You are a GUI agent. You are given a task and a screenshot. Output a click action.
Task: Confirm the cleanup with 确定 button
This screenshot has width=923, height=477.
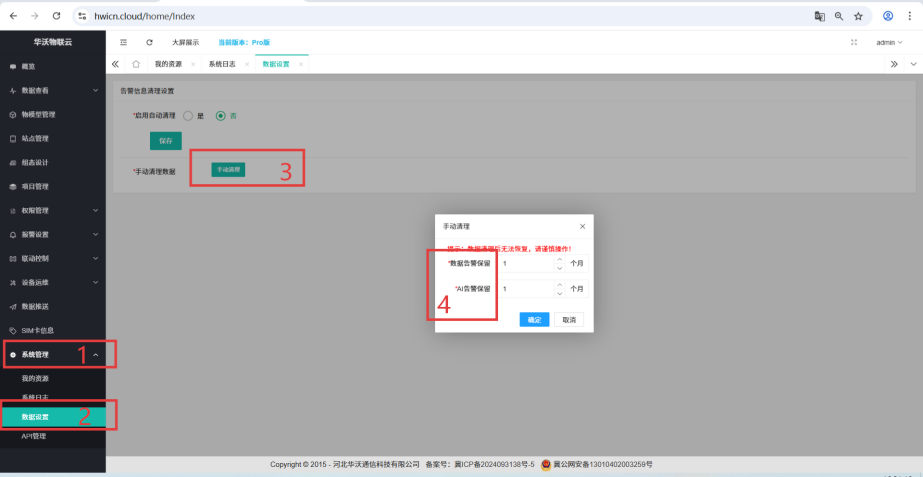click(x=534, y=319)
